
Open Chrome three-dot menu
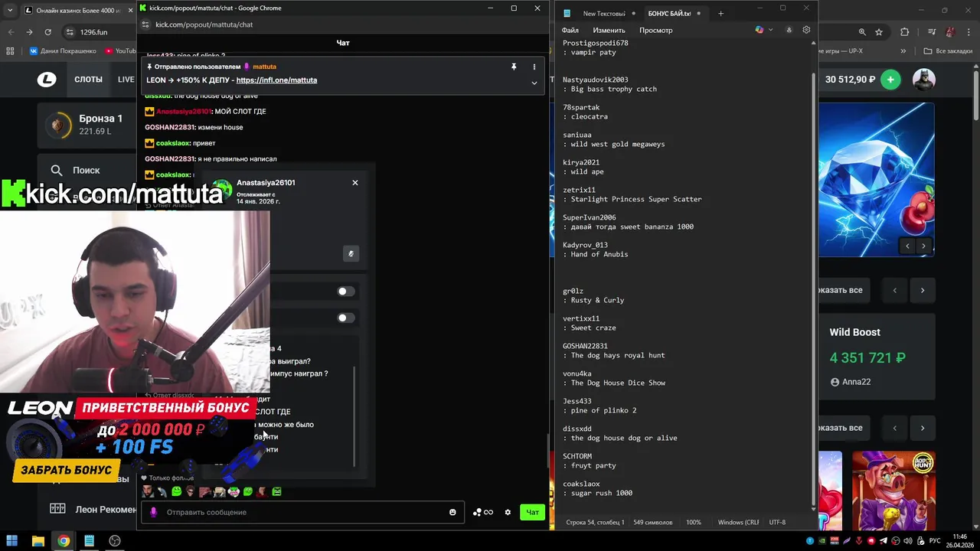tap(969, 32)
